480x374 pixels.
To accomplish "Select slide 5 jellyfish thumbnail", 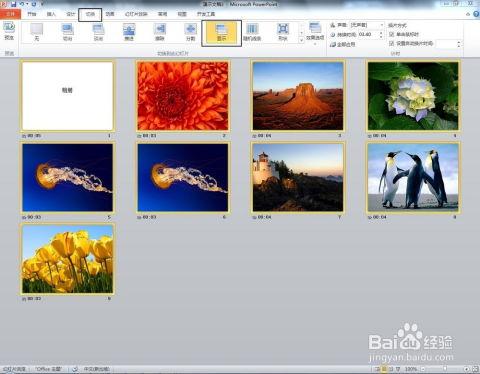I will (x=67, y=177).
